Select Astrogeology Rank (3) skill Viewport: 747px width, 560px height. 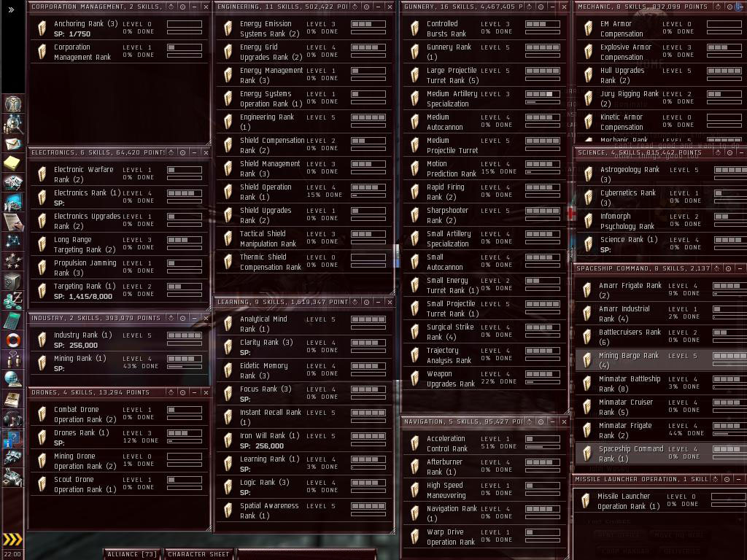coord(661,174)
